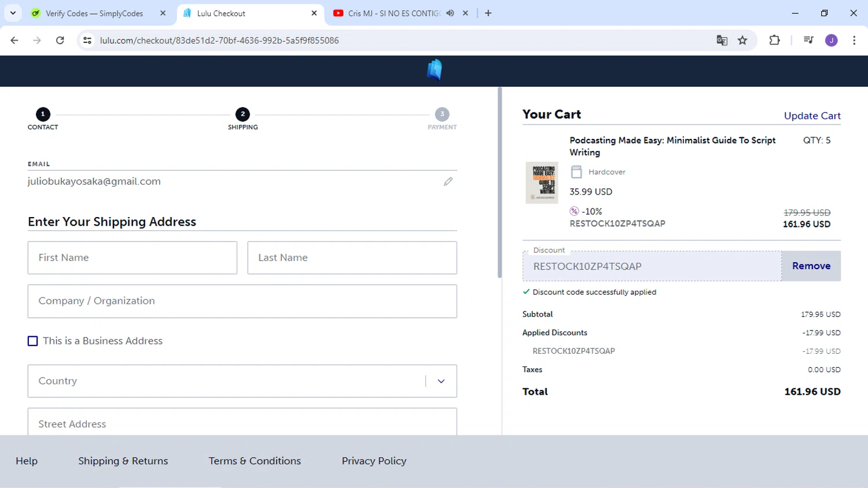Open the Privacy Policy footer link

pyautogui.click(x=374, y=461)
